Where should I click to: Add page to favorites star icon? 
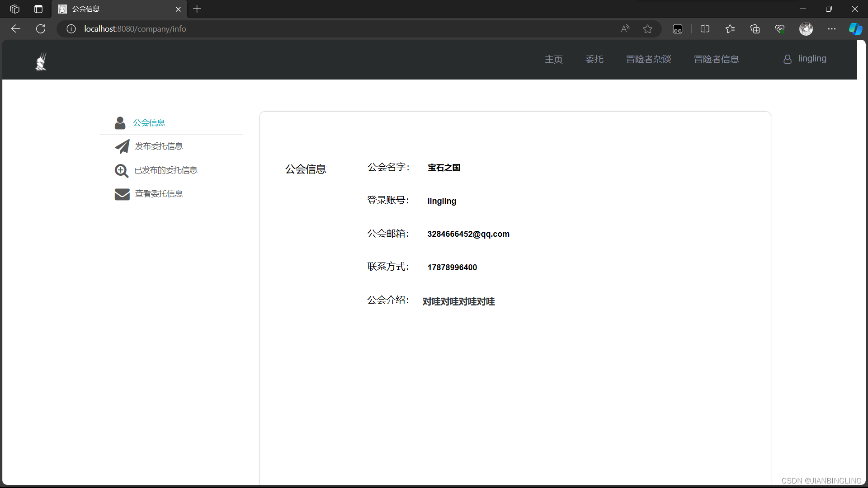[x=647, y=29]
